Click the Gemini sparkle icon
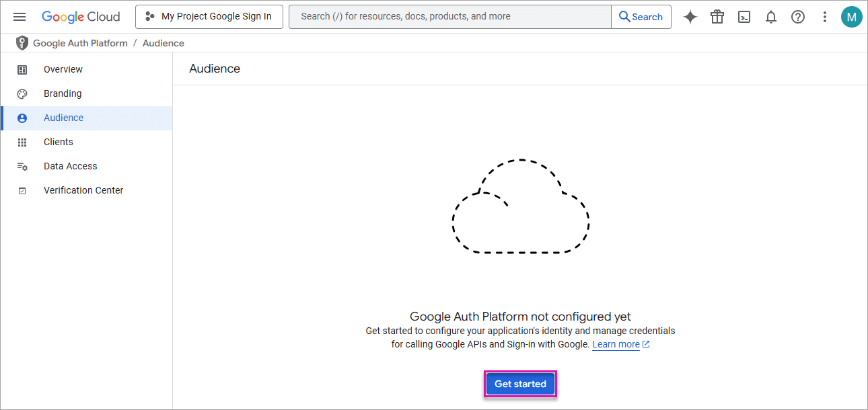 pos(690,17)
